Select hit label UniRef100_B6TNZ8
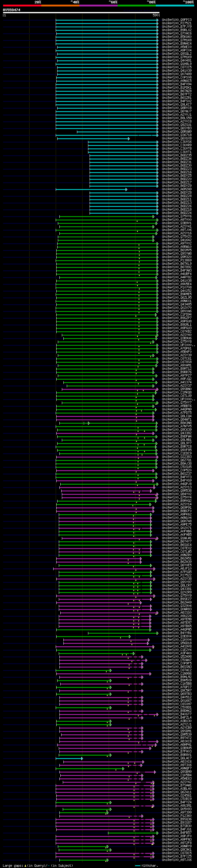 coord(177,91)
